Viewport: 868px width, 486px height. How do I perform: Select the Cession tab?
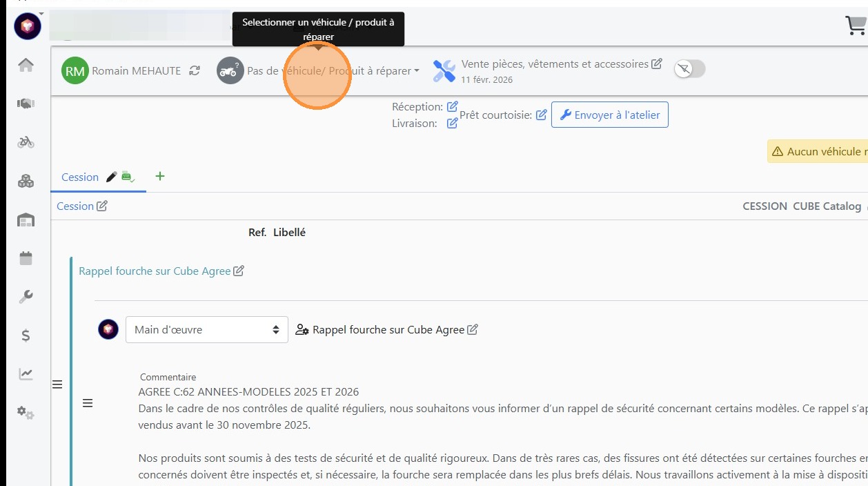pyautogui.click(x=80, y=177)
